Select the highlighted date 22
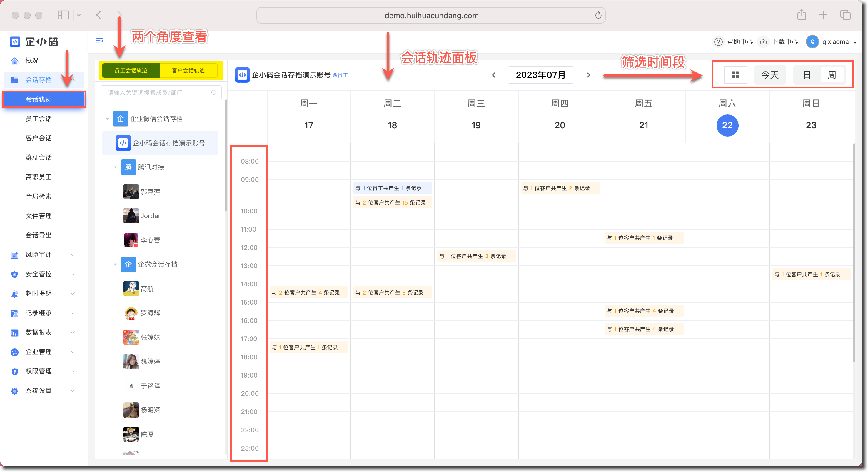 [x=727, y=125]
